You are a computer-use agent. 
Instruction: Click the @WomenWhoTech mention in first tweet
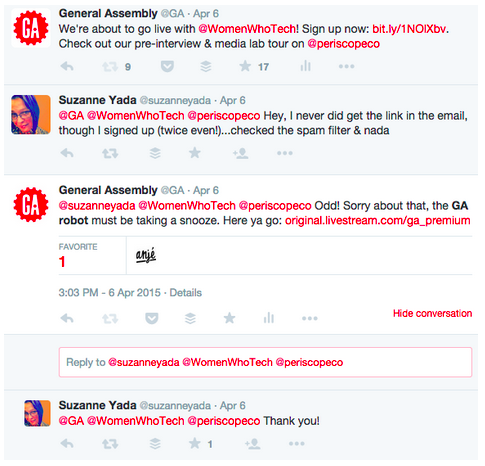(247, 29)
